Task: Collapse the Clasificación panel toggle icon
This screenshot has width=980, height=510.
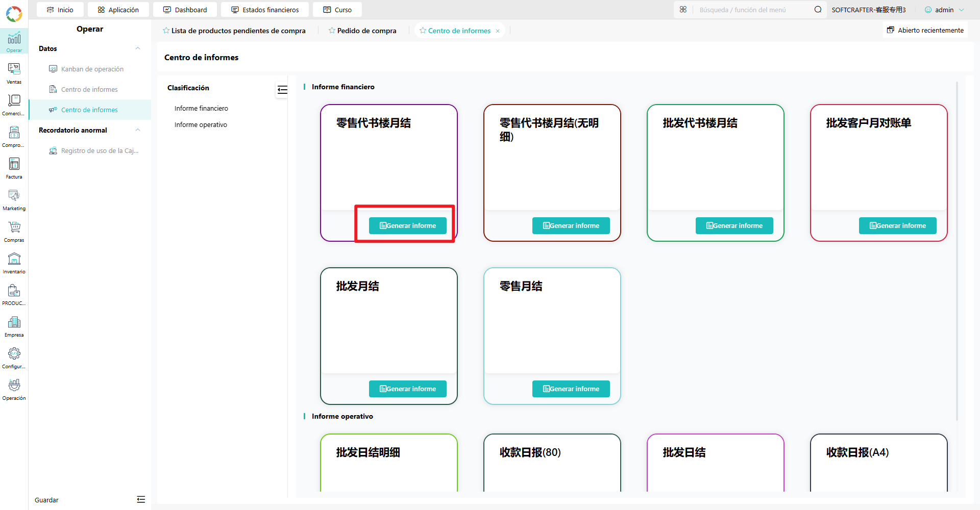Action: pyautogui.click(x=282, y=90)
